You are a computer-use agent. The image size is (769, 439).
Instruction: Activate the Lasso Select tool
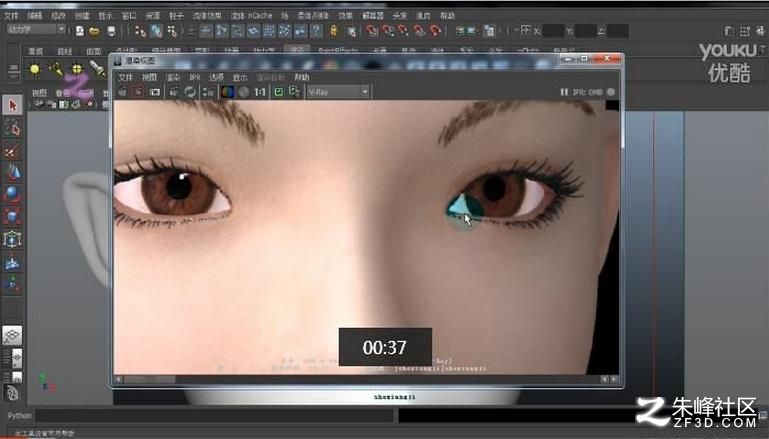[x=12, y=129]
